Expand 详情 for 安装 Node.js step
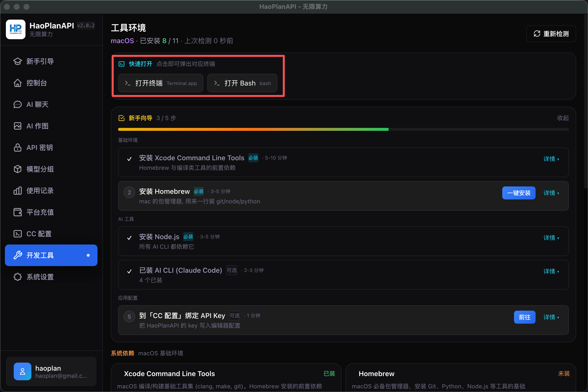The height and width of the screenshot is (392, 588). (551, 238)
